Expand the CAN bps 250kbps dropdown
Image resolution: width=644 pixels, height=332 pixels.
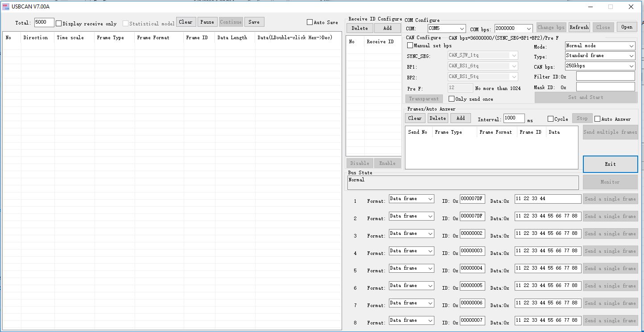[600, 66]
